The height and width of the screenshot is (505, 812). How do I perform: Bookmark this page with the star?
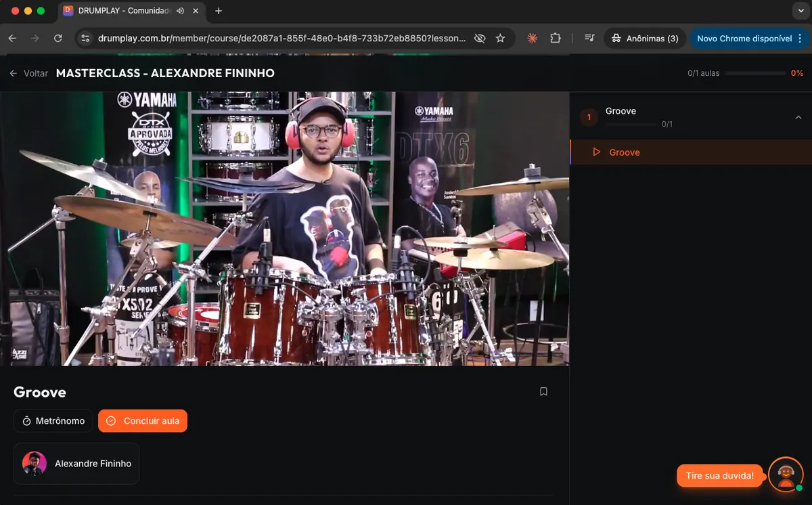point(501,39)
